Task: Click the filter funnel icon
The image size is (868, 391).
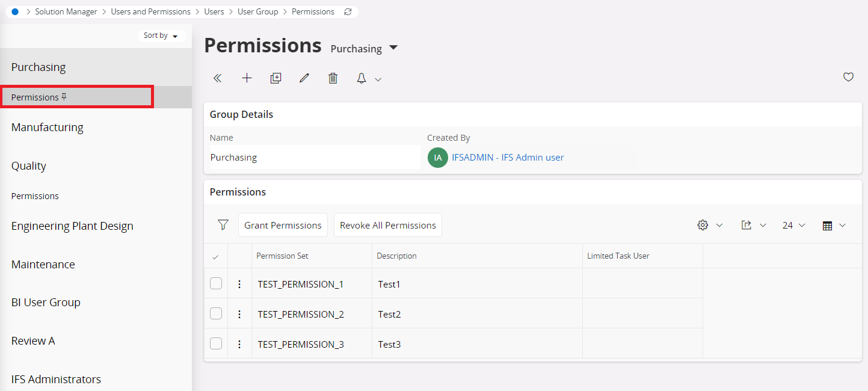Action: click(223, 225)
